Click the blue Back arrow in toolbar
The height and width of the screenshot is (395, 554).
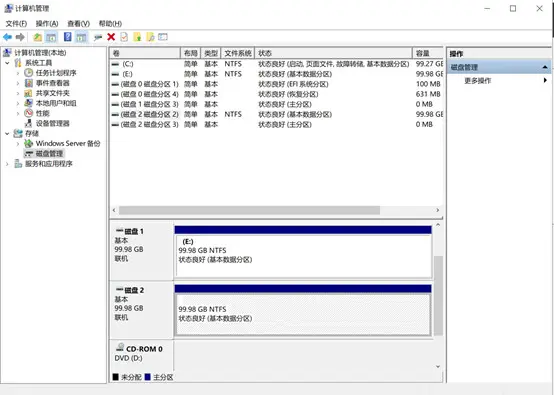tap(7, 37)
